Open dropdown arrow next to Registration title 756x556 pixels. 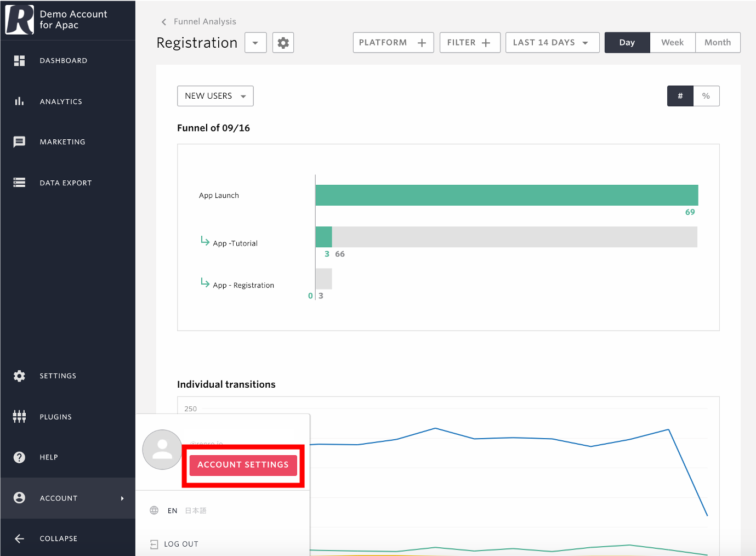pyautogui.click(x=255, y=43)
